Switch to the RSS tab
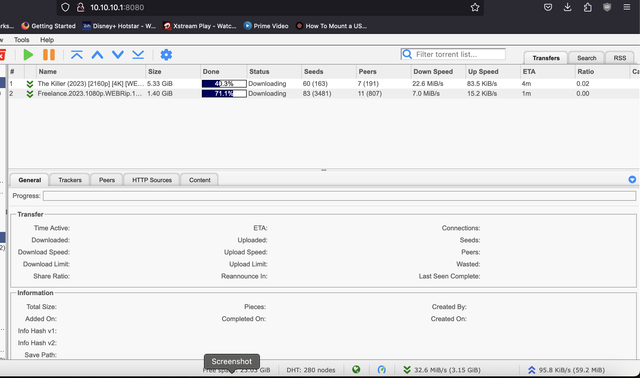The height and width of the screenshot is (378, 640). (620, 58)
